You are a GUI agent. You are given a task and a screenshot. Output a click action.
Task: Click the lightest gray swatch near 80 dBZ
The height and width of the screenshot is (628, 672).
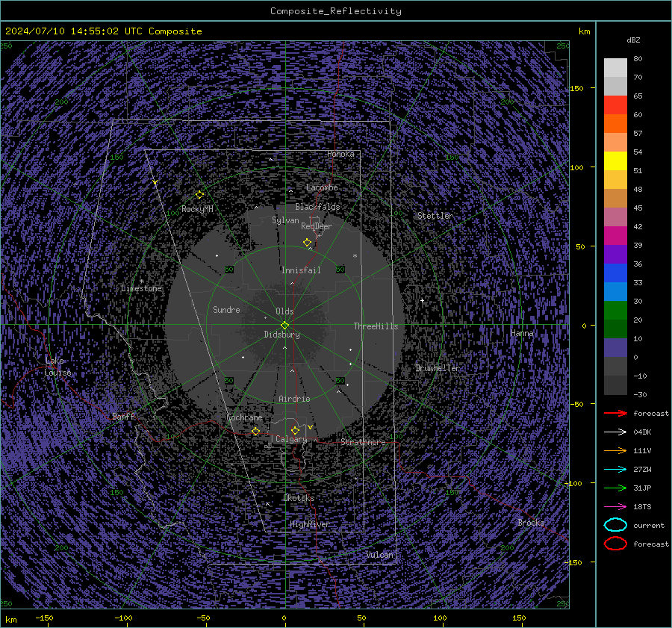[x=615, y=68]
